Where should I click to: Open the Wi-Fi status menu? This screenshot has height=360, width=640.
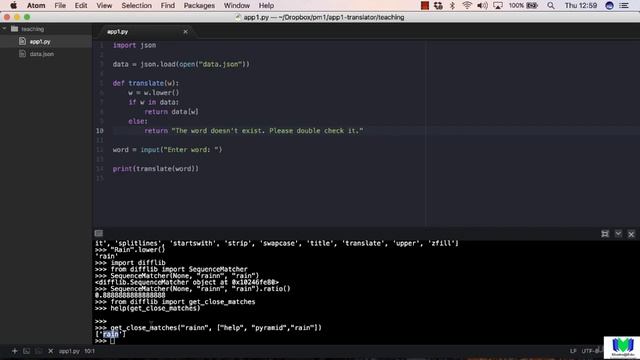pos(467,5)
